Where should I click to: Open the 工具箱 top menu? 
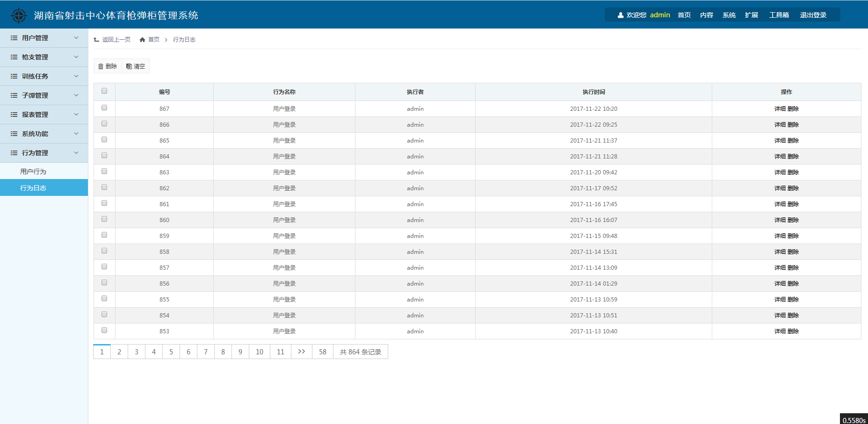(x=779, y=15)
